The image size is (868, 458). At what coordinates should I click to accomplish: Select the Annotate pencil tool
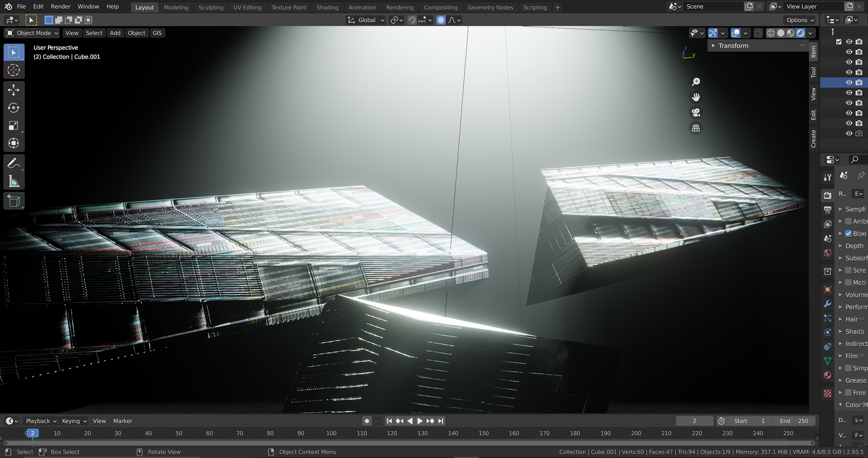pos(14,163)
